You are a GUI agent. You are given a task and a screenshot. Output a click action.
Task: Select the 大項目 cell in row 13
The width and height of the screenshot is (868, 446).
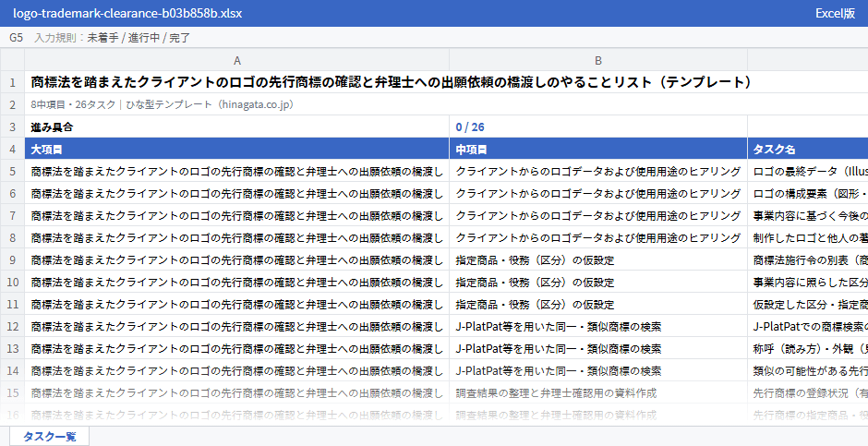tap(237, 348)
